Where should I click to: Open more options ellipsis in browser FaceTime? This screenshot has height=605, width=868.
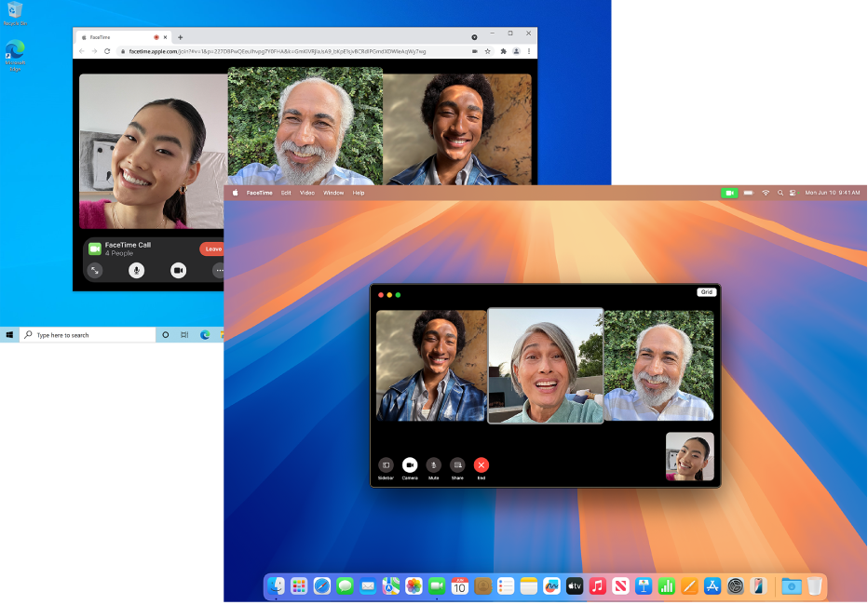coord(219,271)
